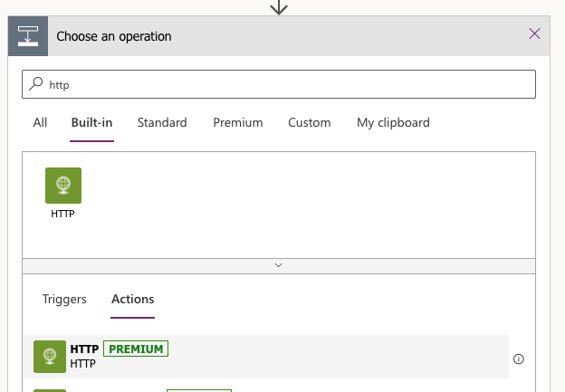Select the Built-in tab

[x=91, y=122]
